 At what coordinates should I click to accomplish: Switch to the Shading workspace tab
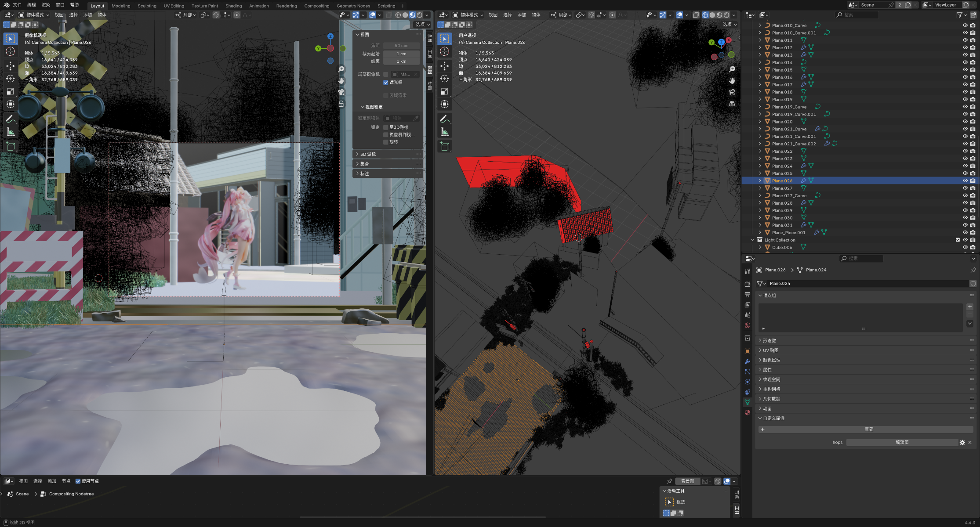click(x=233, y=6)
